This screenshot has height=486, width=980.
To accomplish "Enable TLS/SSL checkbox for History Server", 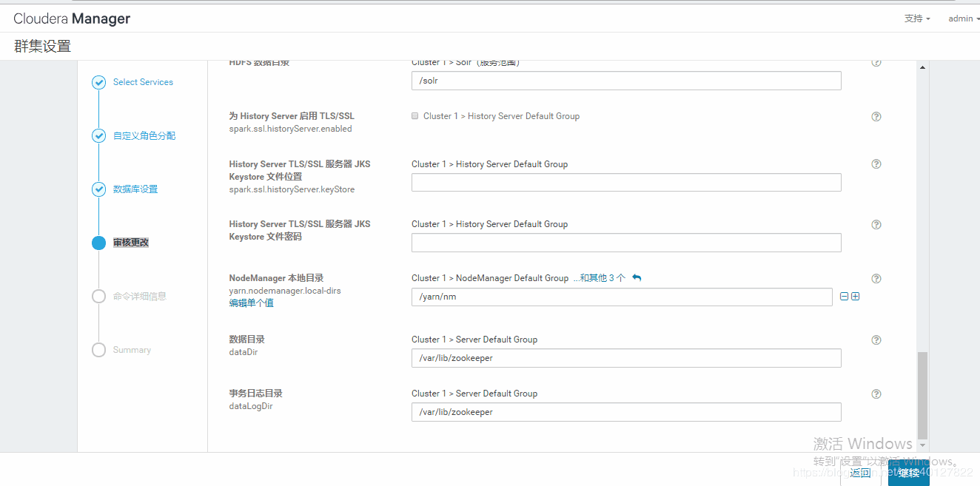I will 415,116.
